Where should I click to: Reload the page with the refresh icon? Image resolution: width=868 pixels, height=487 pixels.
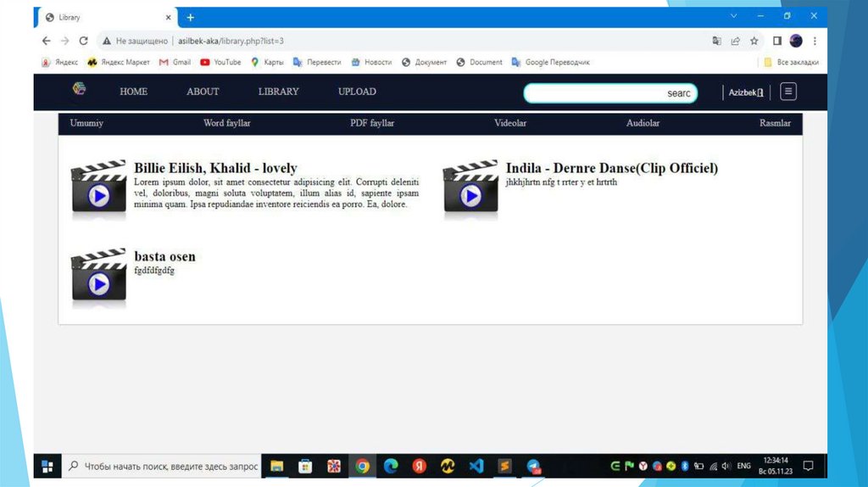tap(84, 41)
